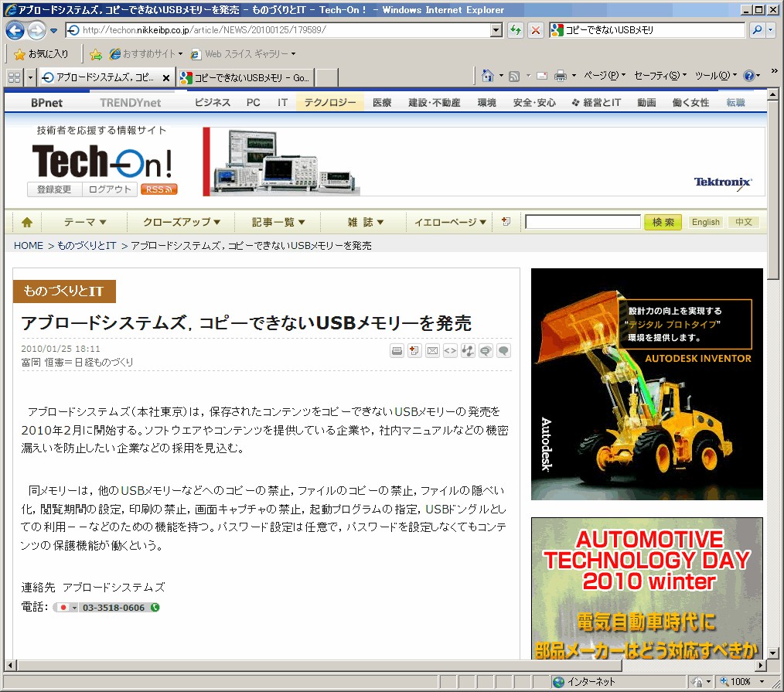Click the address bar URL field
Screen dimensions: 784x692
[x=279, y=30]
